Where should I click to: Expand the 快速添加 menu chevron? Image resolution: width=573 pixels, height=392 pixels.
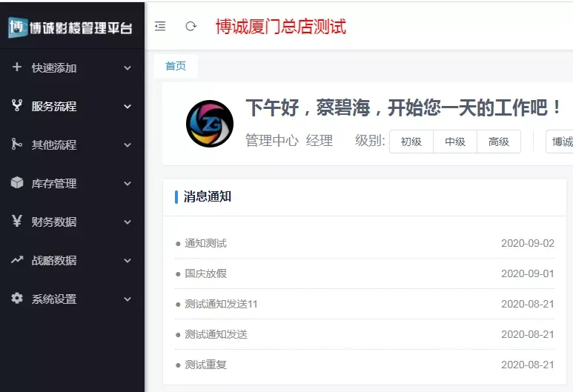tap(127, 68)
